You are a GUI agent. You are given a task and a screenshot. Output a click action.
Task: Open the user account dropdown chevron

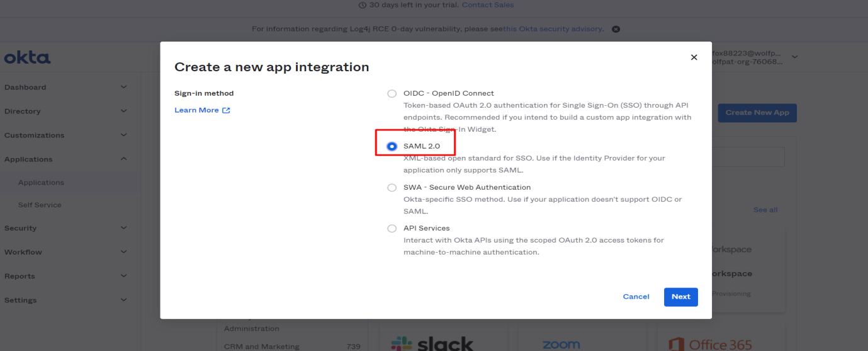794,57
